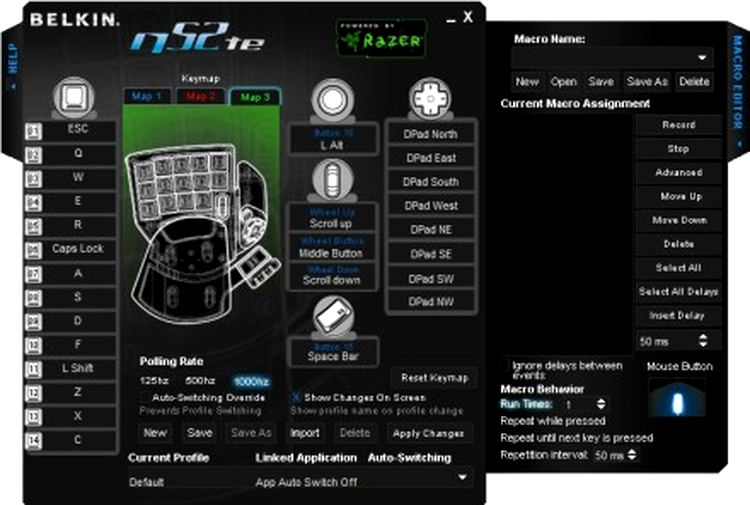
Task: Select Repeat while pressed option
Action: tap(553, 421)
